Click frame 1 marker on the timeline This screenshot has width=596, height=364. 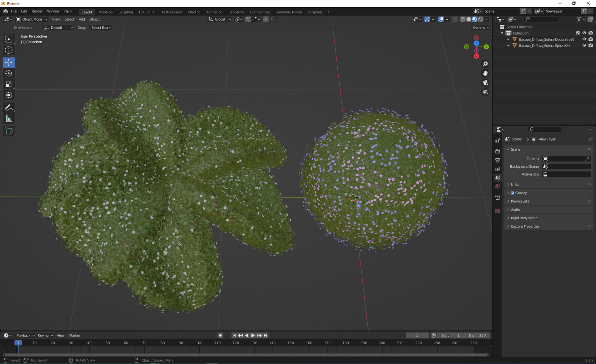click(18, 343)
